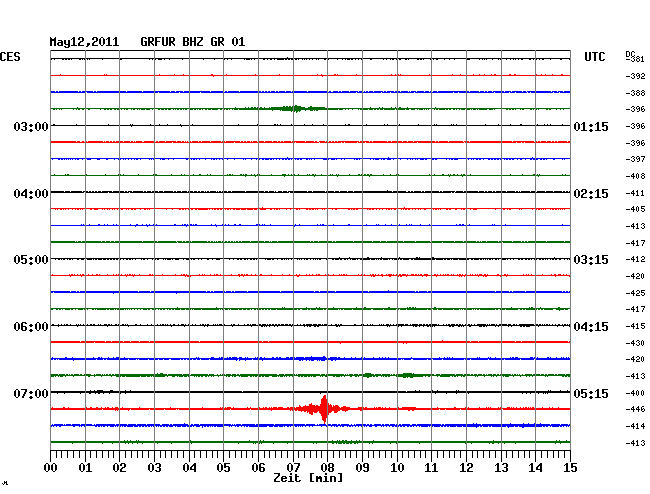650x494 pixels.
Task: Click minute tick label 14 on x-axis
Action: tap(535, 467)
